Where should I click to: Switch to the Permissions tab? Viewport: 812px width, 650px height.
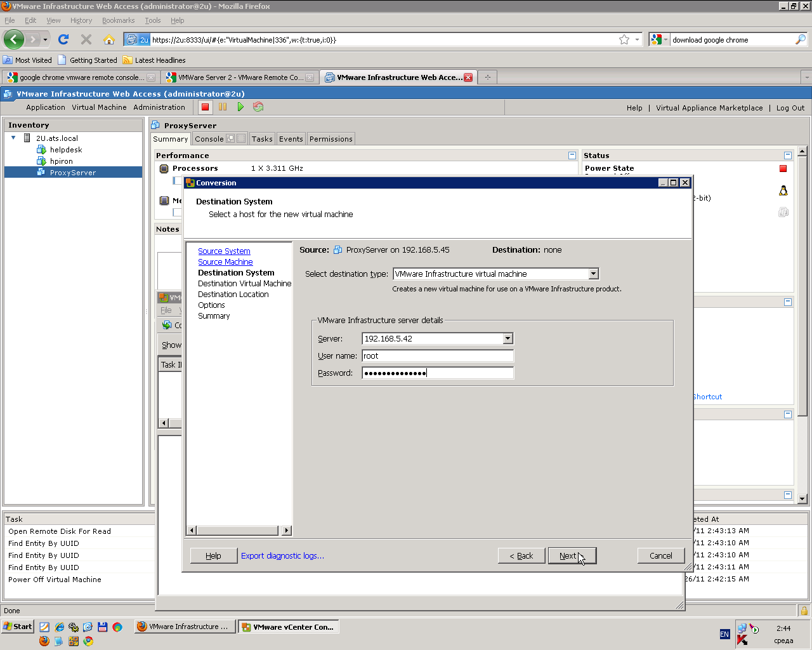coord(331,139)
